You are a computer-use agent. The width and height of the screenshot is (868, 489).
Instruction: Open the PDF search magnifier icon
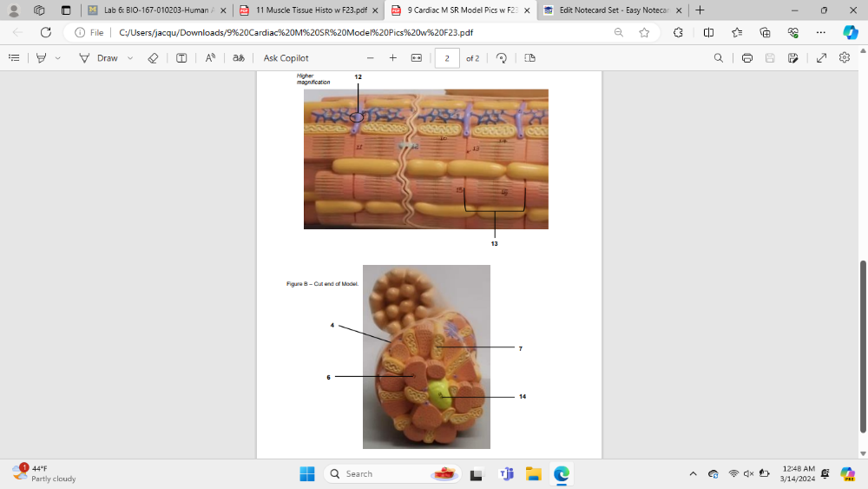[x=718, y=58]
